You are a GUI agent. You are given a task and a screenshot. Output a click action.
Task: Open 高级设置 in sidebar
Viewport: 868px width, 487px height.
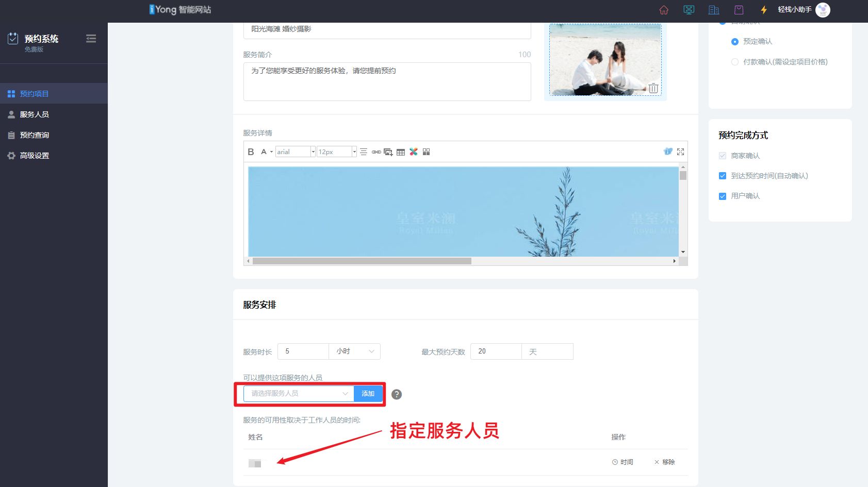pos(54,156)
